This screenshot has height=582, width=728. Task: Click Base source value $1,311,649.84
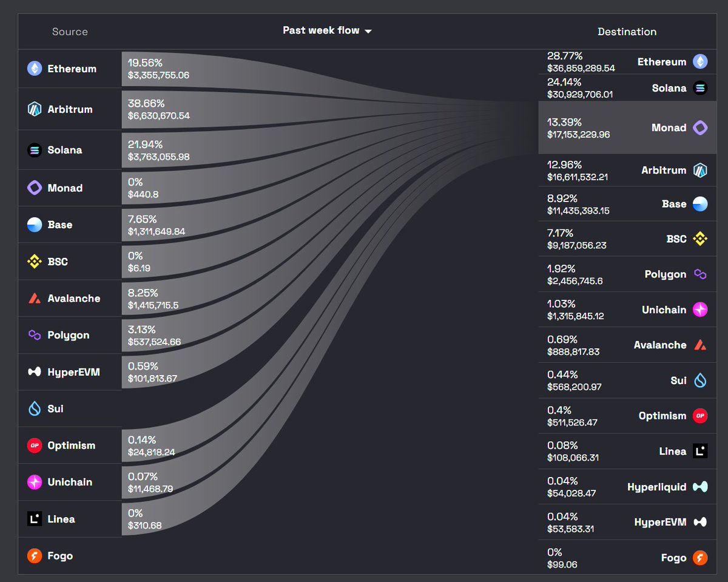[x=157, y=231]
